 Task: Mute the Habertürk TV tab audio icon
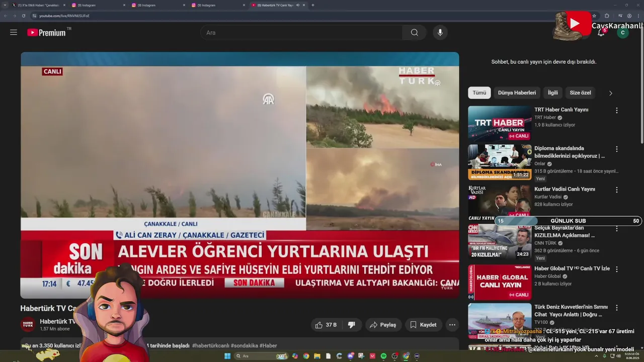[297, 5]
